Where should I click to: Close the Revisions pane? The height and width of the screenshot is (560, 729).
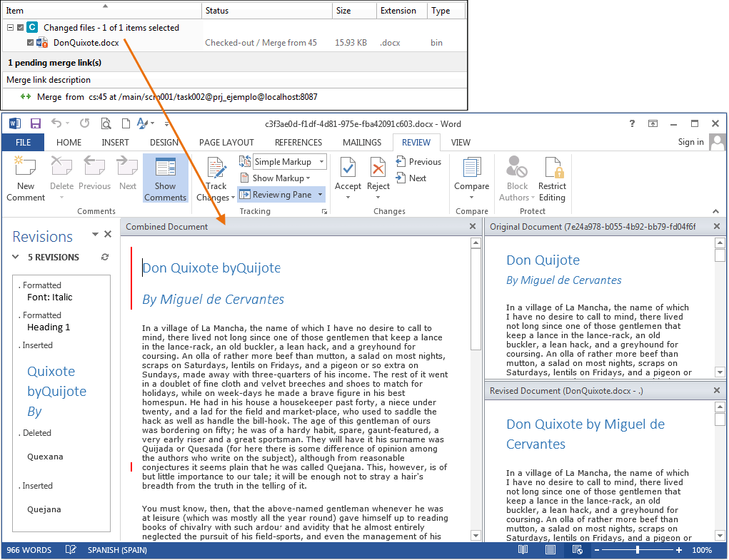click(x=108, y=234)
